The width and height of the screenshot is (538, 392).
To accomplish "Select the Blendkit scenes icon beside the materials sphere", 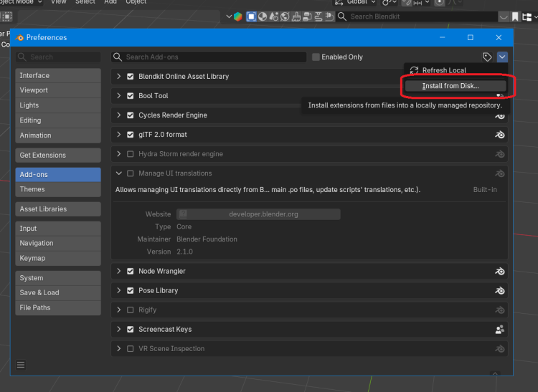I will 274,16.
